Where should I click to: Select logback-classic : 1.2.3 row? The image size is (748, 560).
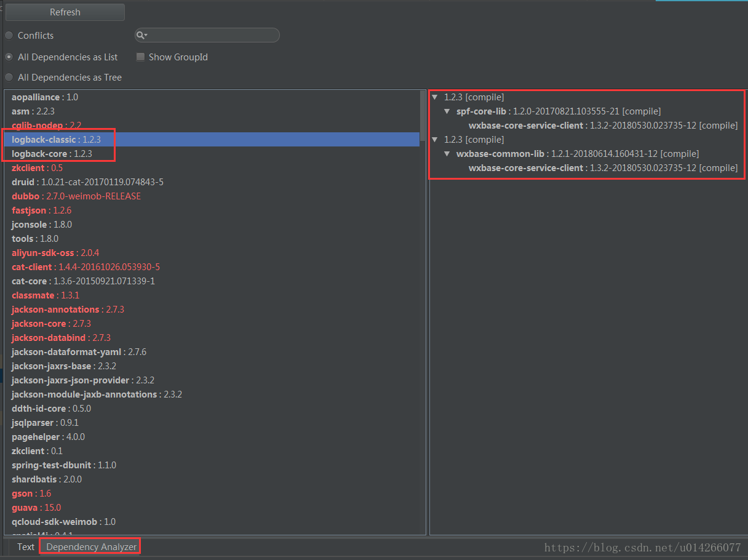212,140
